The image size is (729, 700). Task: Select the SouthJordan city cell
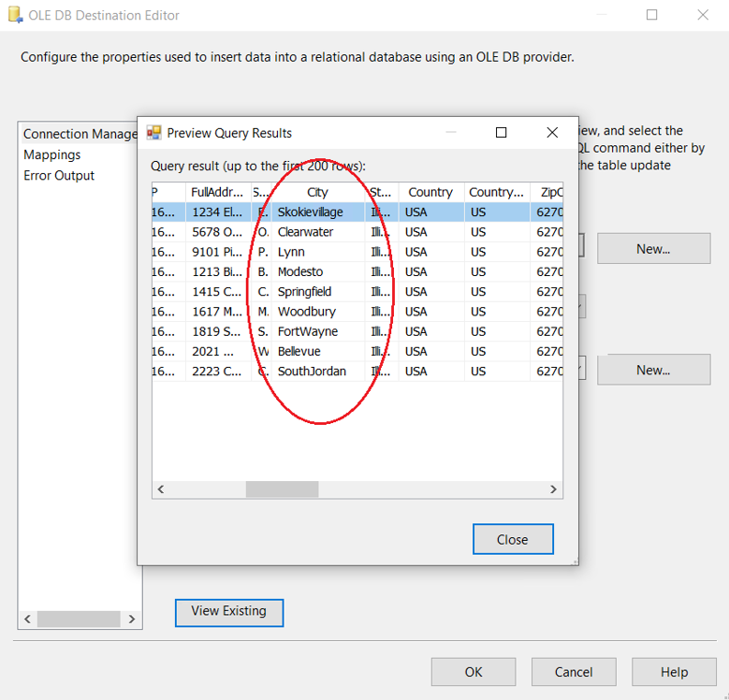tap(312, 372)
